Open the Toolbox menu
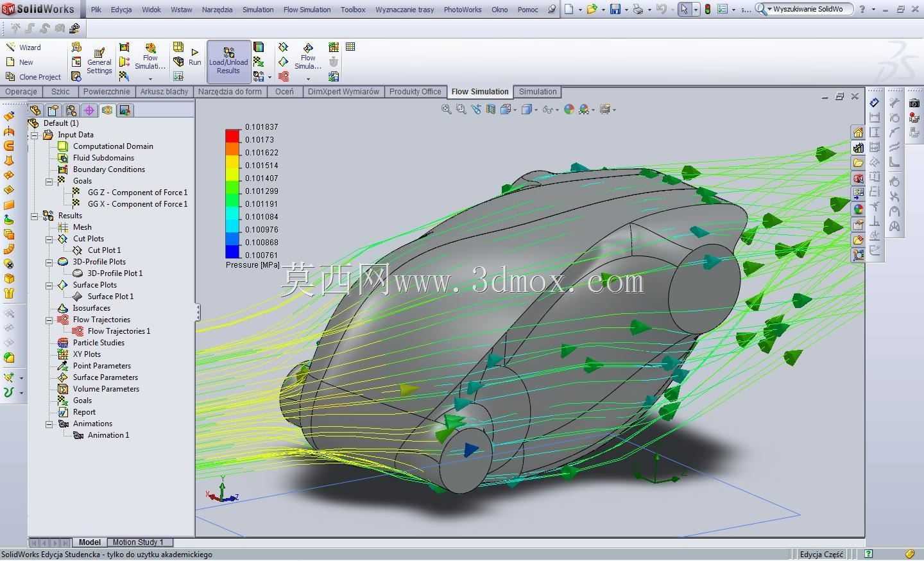The height and width of the screenshot is (561, 924). click(353, 10)
